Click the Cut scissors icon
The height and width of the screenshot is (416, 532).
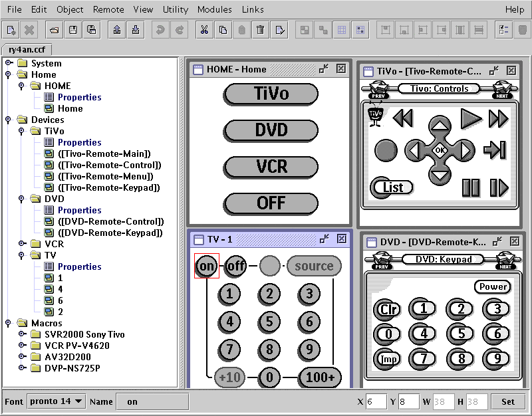coord(204,30)
